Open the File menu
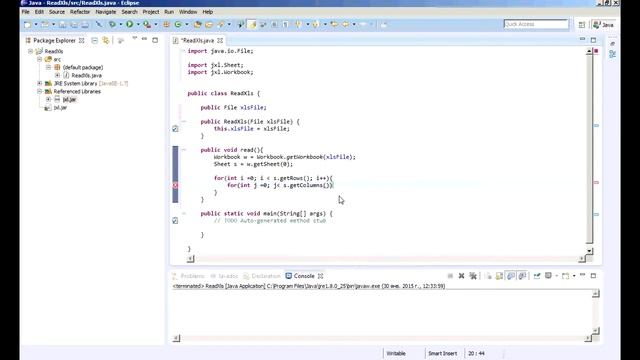The image size is (640, 360). [26, 12]
